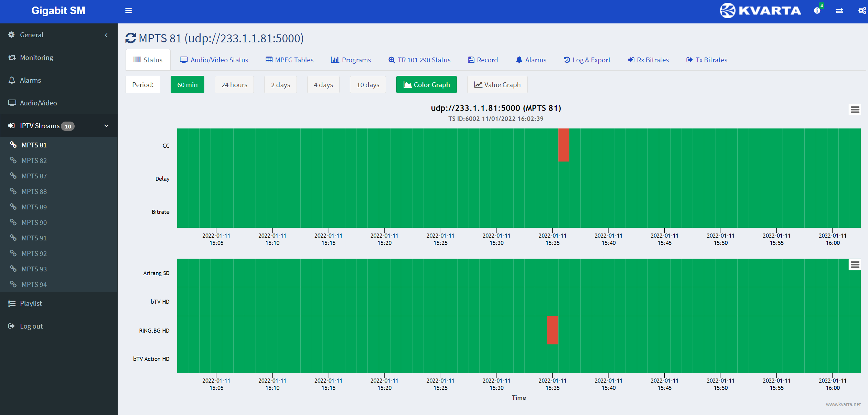The height and width of the screenshot is (415, 868).
Task: Select the 60 min period
Action: (x=187, y=85)
